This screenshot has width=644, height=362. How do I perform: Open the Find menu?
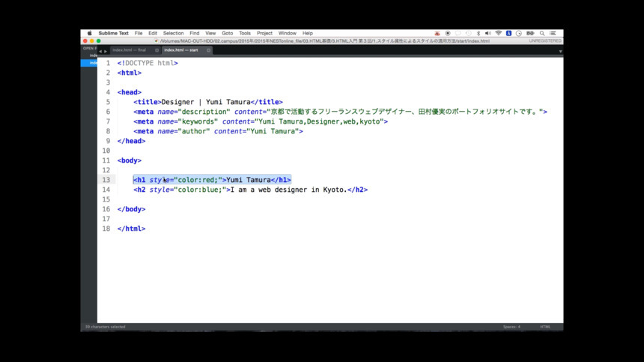tap(194, 33)
